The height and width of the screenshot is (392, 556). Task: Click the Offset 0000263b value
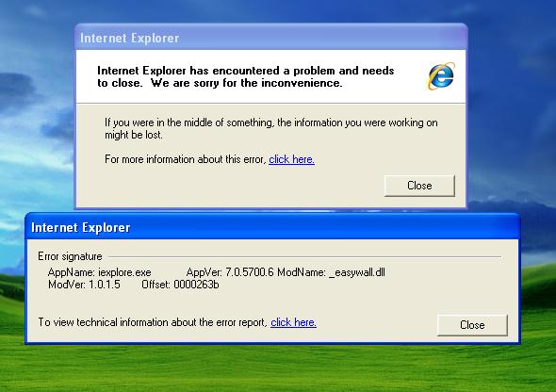pyautogui.click(x=180, y=285)
